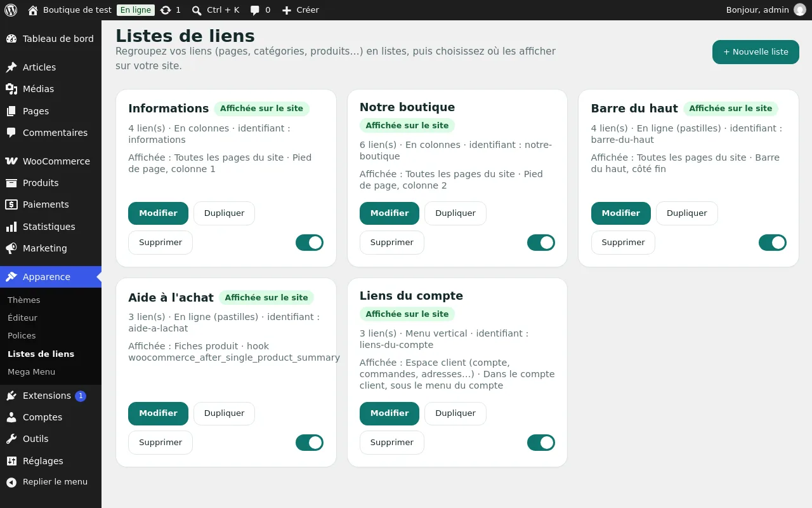Viewport: 812px width, 508px height.
Task: Click the Bonjour, admin account text
Action: tap(757, 10)
